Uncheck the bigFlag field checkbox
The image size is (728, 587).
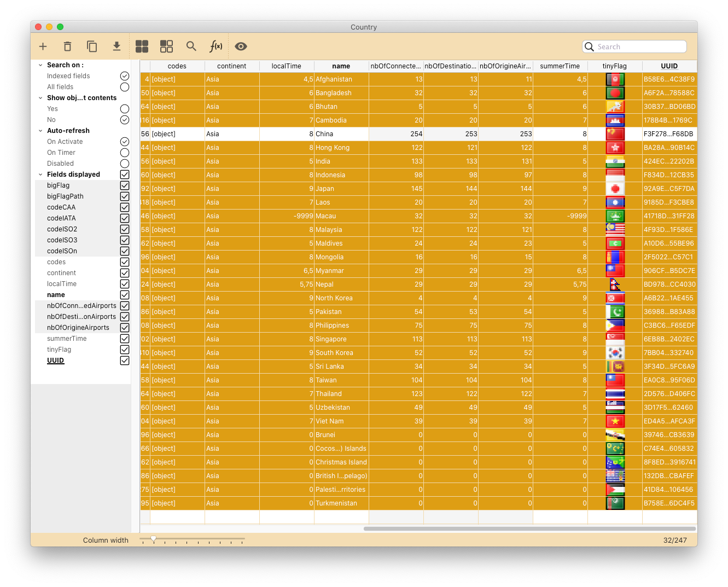coord(125,185)
